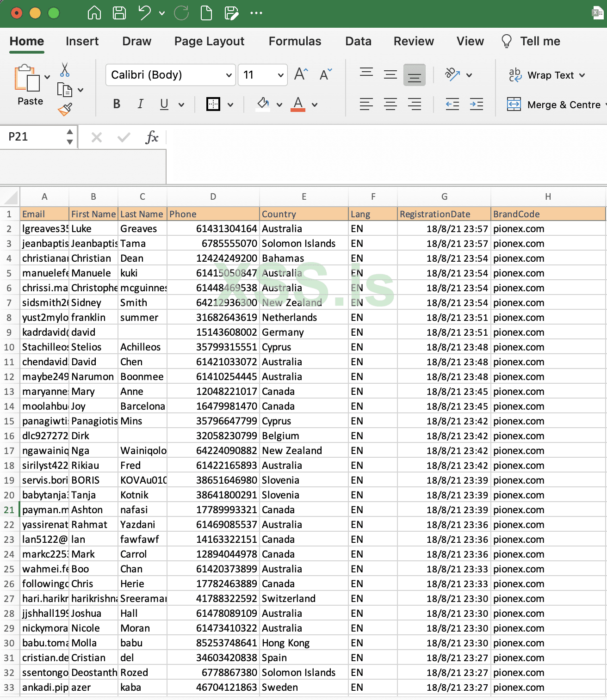Image resolution: width=607 pixels, height=700 pixels.
Task: Select the Copy icon
Action: click(64, 90)
